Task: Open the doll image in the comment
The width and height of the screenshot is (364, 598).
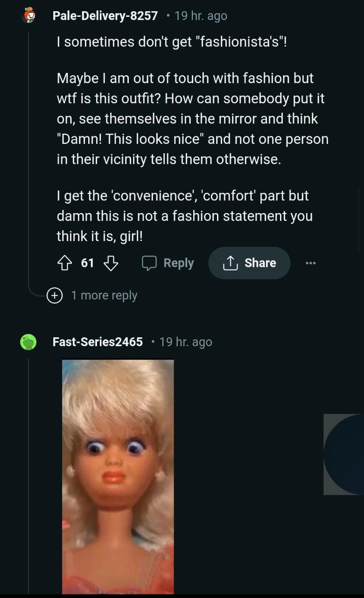Action: point(118,477)
